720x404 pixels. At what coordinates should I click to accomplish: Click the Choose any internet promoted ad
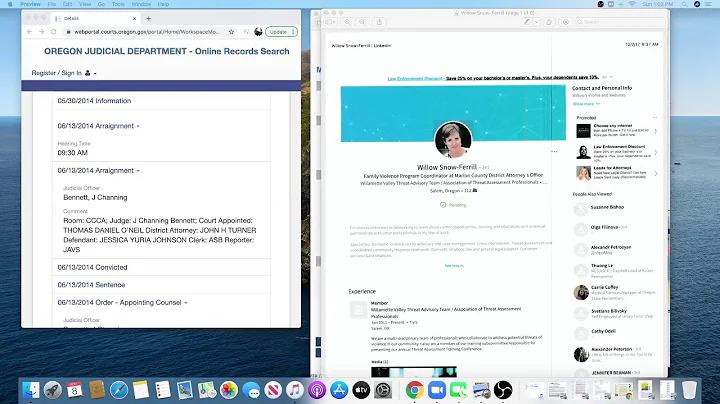(616, 130)
